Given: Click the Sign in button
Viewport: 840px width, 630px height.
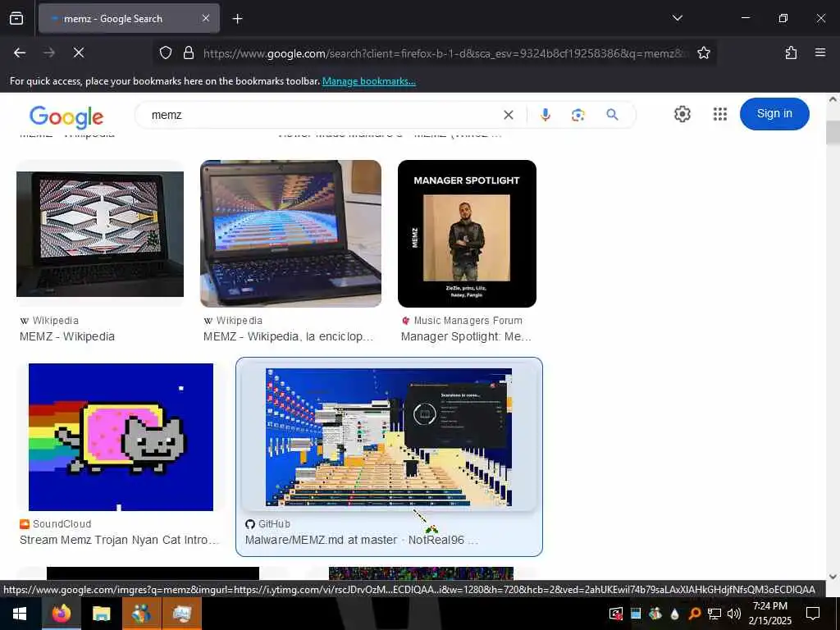Looking at the screenshot, I should [774, 113].
